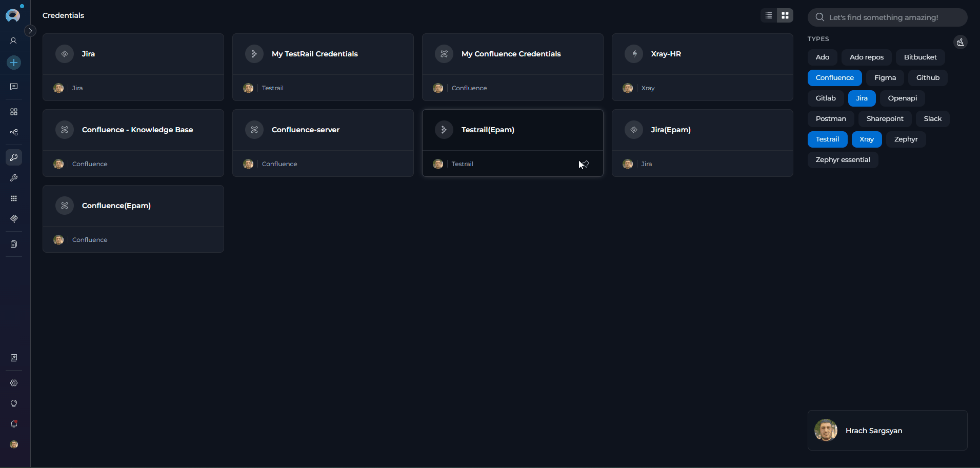Image resolution: width=980 pixels, height=468 pixels.
Task: Select the tags icon in the sidebar
Action: [14, 219]
